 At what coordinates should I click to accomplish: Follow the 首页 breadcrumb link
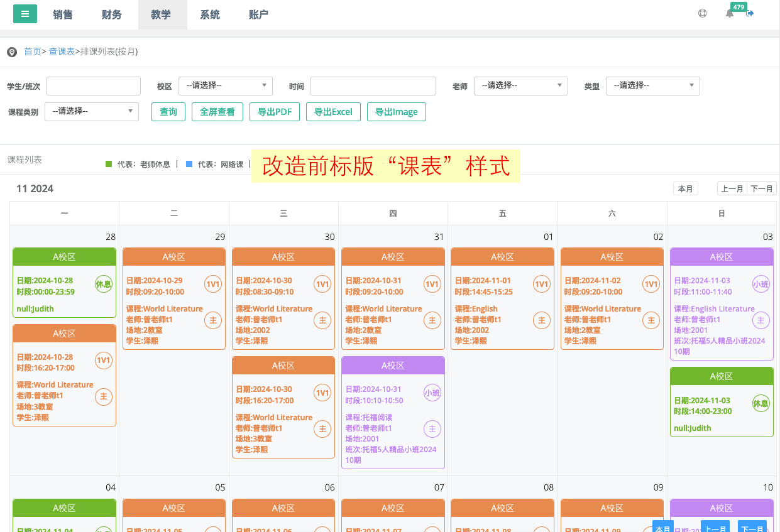click(33, 52)
